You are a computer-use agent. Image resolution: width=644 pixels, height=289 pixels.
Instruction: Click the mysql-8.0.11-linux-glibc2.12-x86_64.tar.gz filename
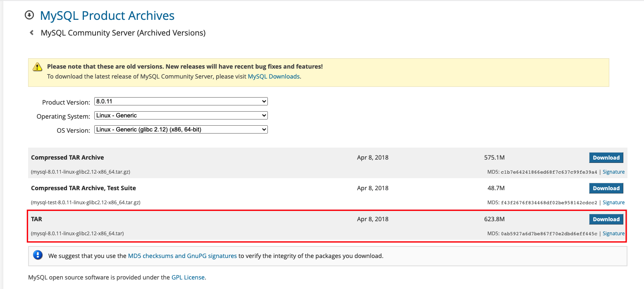[x=81, y=172]
